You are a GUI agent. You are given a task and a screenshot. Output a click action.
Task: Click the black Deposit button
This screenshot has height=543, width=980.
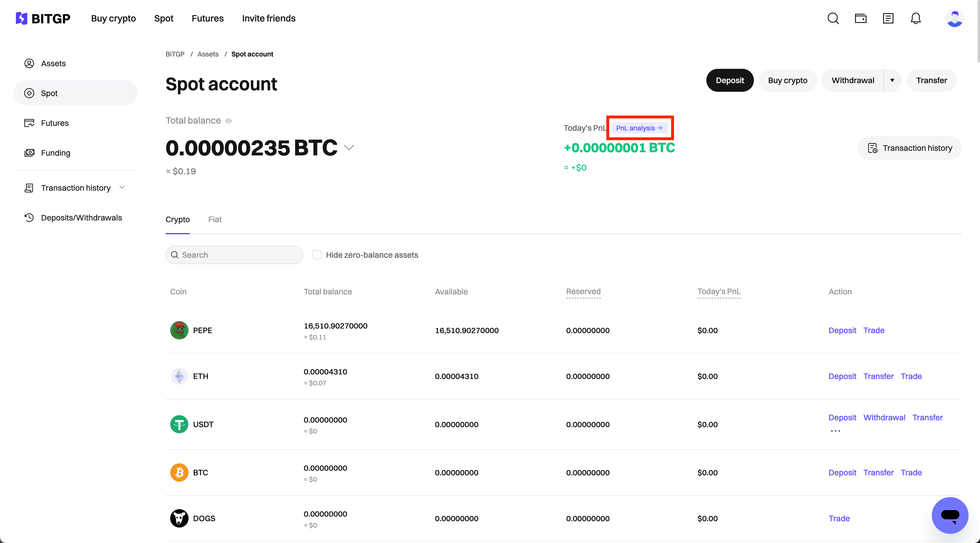click(730, 80)
